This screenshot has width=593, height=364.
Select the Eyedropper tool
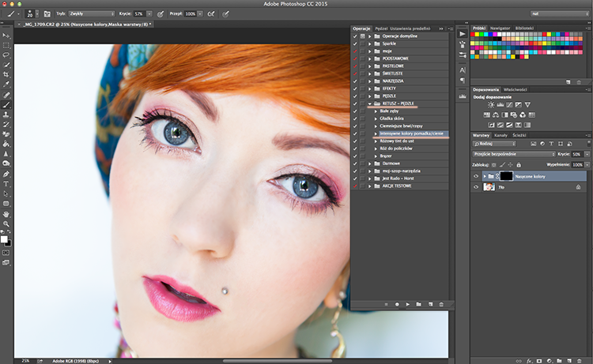6,84
